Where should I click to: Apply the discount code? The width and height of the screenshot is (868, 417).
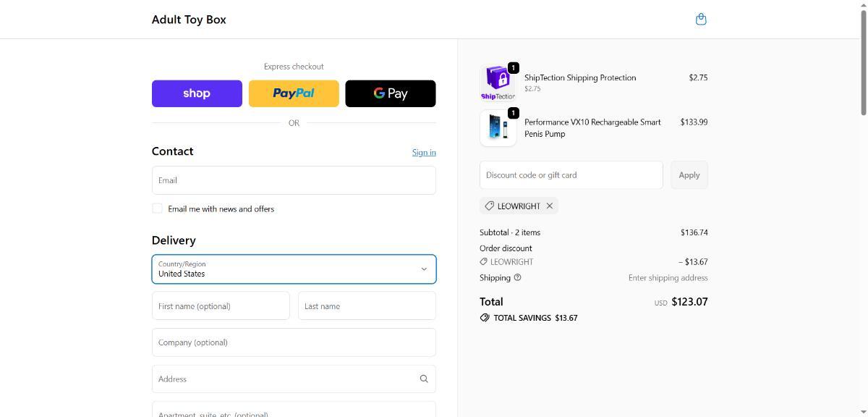tap(689, 175)
